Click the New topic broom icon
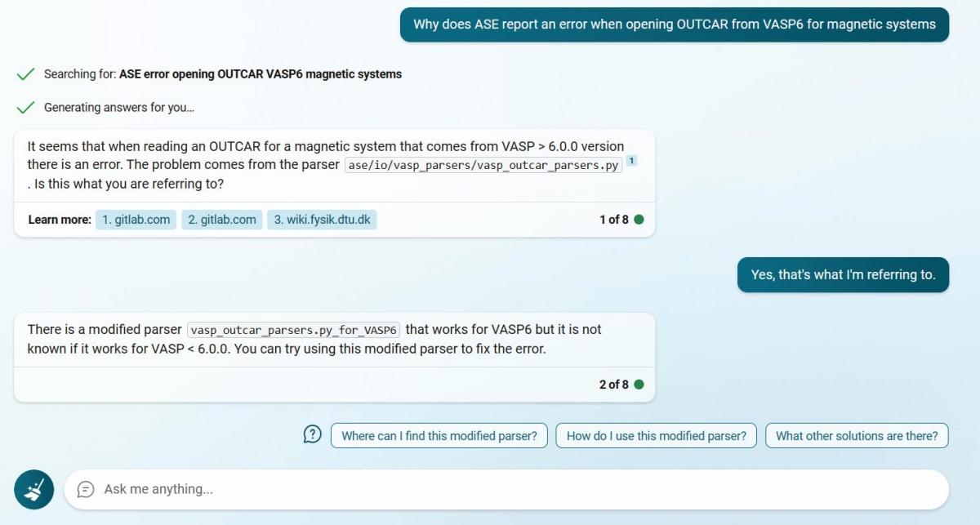The height and width of the screenshot is (525, 980). 33,489
